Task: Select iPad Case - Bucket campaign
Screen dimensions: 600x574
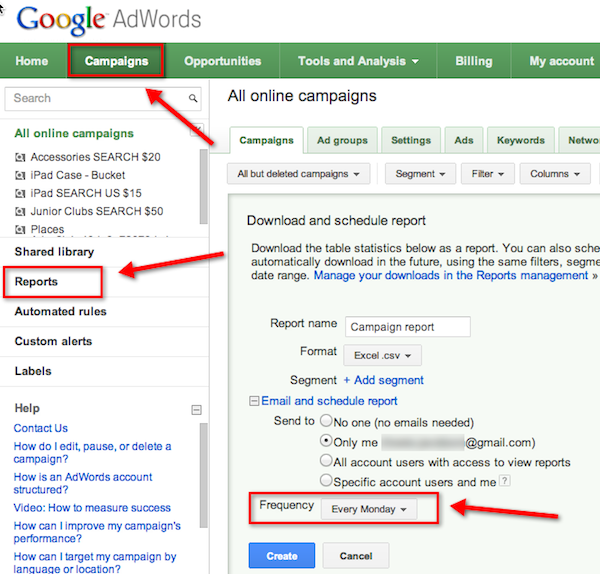Action: pyautogui.click(x=78, y=175)
